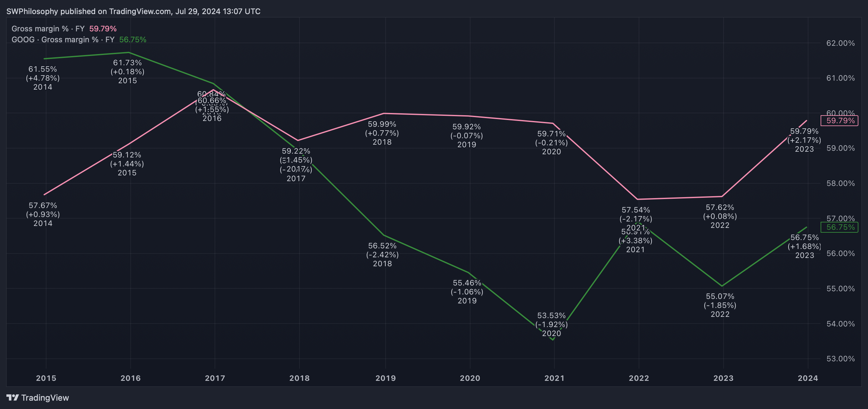Select the pink Gross margin % FY legend
The image size is (868, 409).
(64, 28)
